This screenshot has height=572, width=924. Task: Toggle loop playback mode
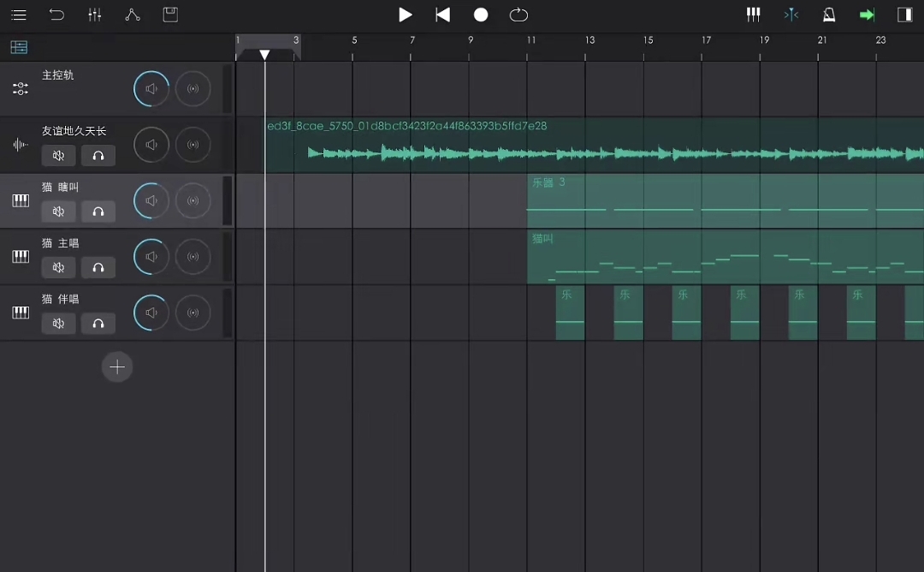coord(518,15)
